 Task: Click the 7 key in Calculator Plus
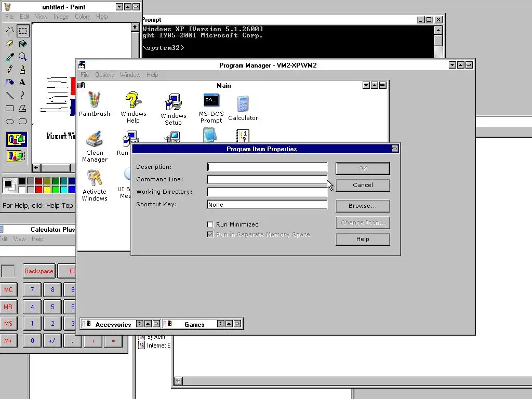pos(32,289)
